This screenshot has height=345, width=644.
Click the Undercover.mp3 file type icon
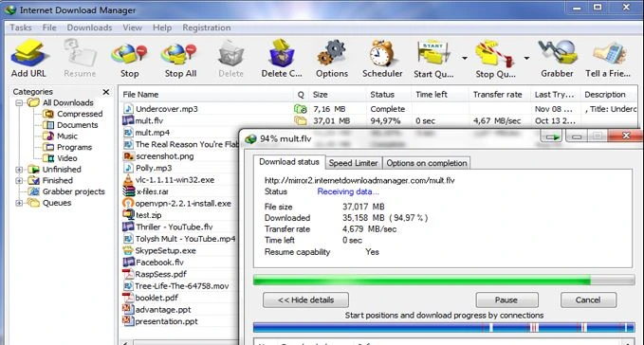(x=129, y=109)
